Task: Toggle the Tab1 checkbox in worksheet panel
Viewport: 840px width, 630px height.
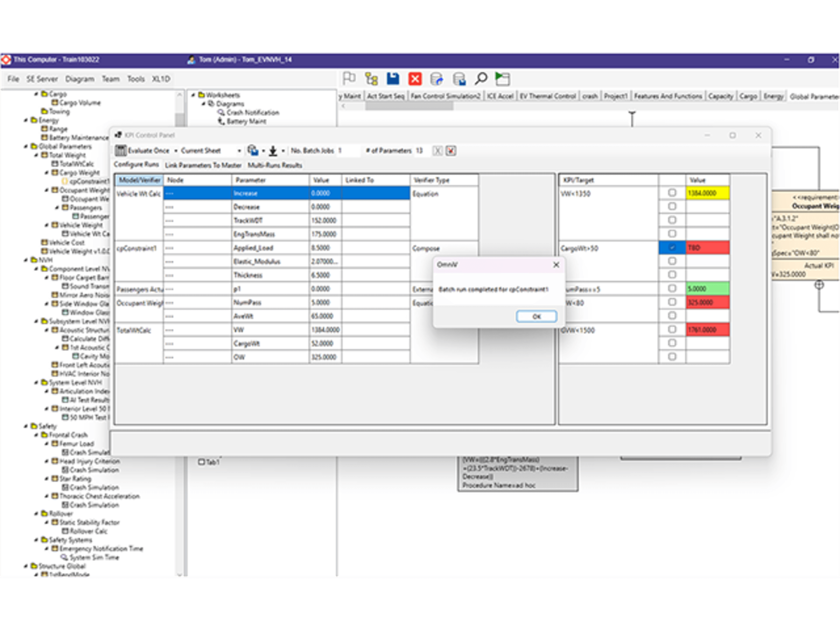Action: point(202,462)
